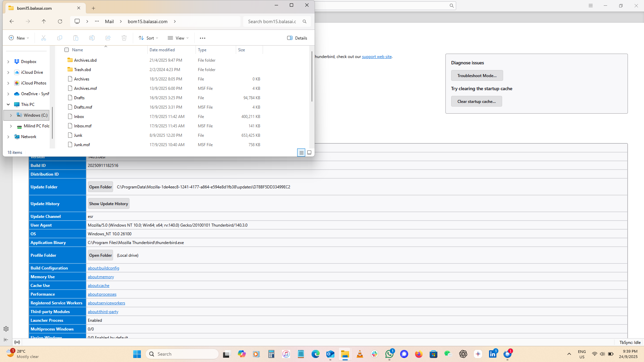Screen dimensions: 644x362
Task: Collapse the This PC tree node
Action: [8, 105]
